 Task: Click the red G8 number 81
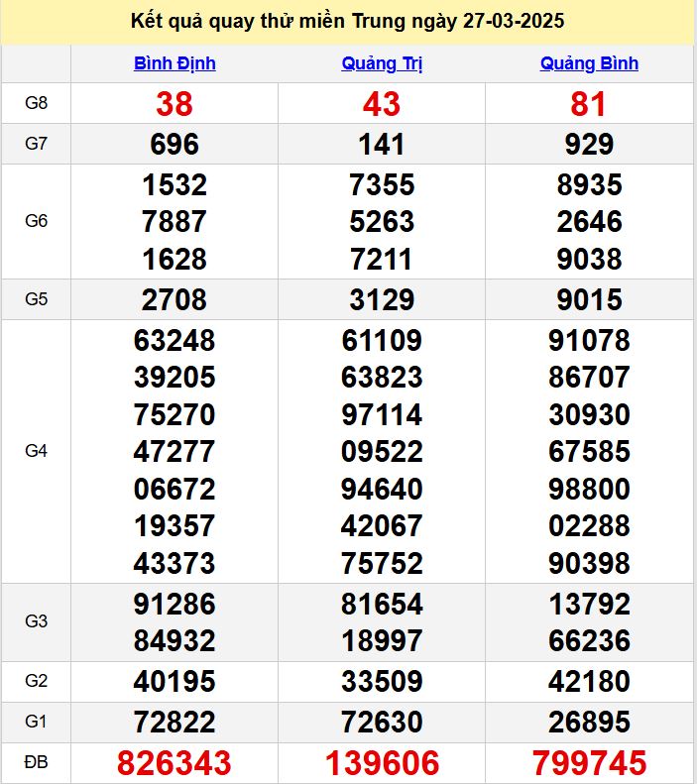click(x=589, y=104)
